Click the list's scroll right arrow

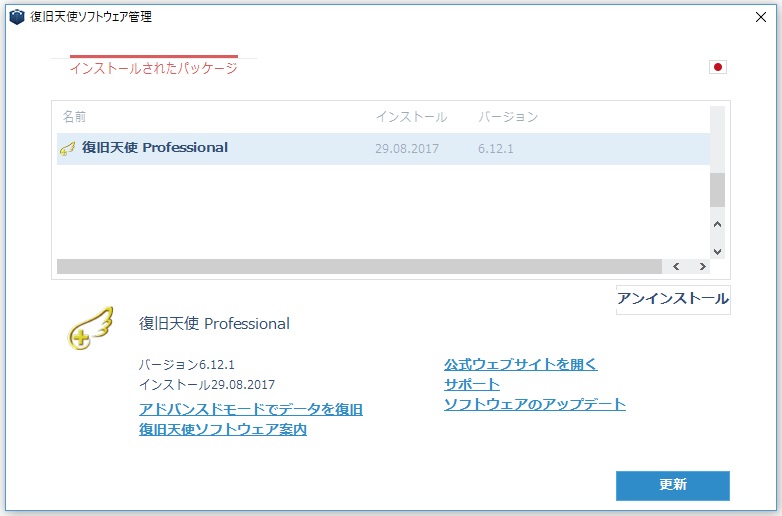702,267
